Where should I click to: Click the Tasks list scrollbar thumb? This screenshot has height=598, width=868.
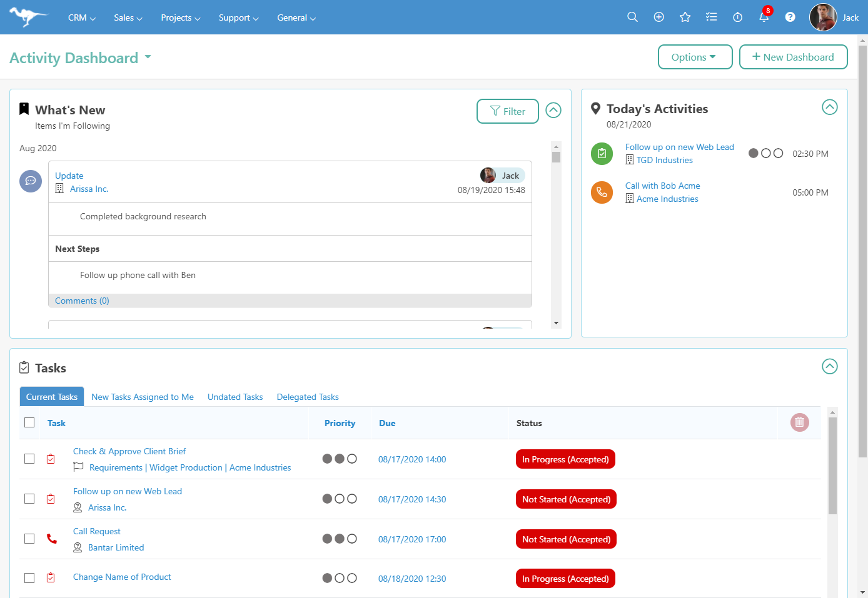(x=832, y=466)
